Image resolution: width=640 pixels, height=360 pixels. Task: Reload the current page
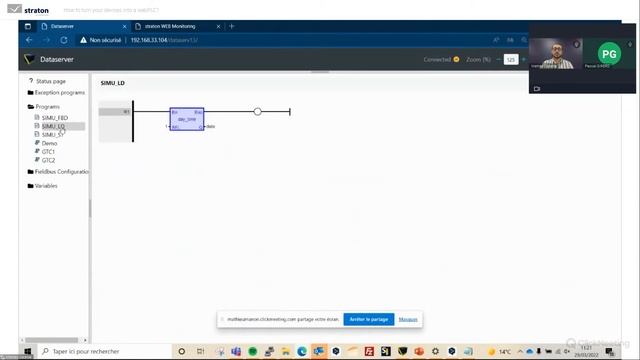64,40
